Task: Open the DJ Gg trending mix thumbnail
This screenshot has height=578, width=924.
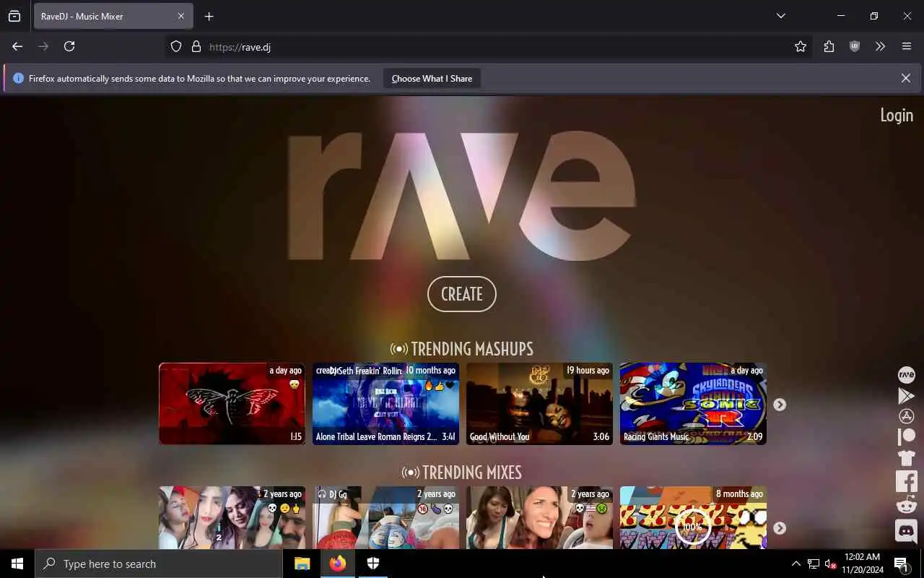Action: coord(385,517)
